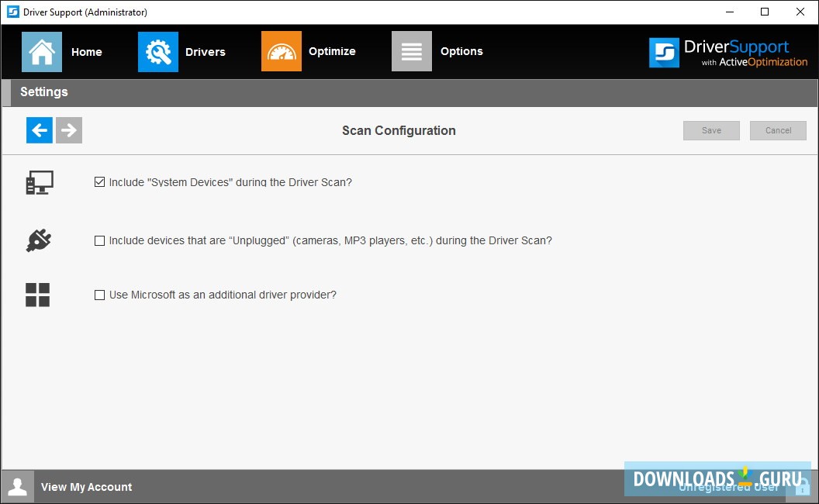Click the System Devices computer icon
819x504 pixels.
click(40, 183)
